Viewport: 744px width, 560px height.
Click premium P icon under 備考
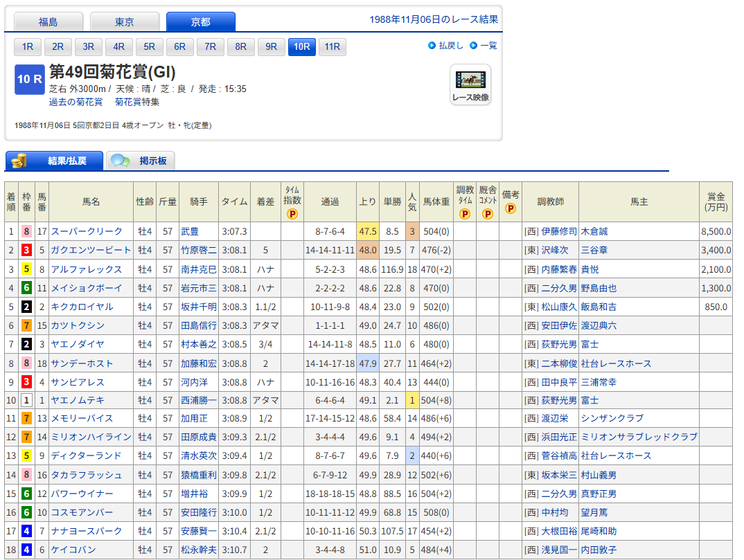(511, 208)
